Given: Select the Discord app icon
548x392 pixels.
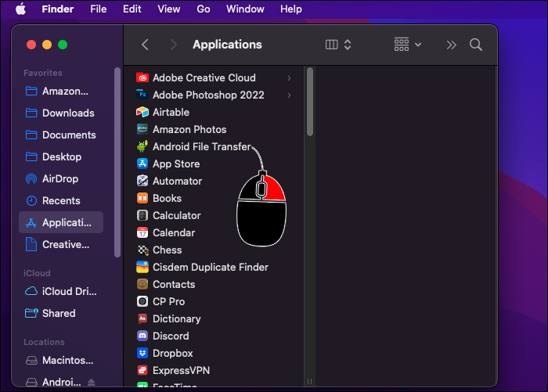Looking at the screenshot, I should pos(142,336).
